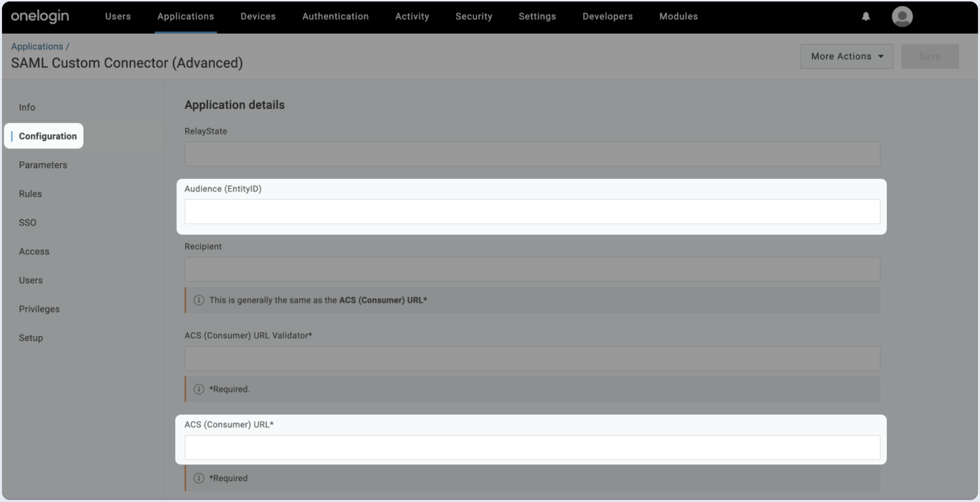Viewport: 980px width, 502px height.
Task: Click info icon below ACS Consumer URL field
Action: click(x=199, y=478)
